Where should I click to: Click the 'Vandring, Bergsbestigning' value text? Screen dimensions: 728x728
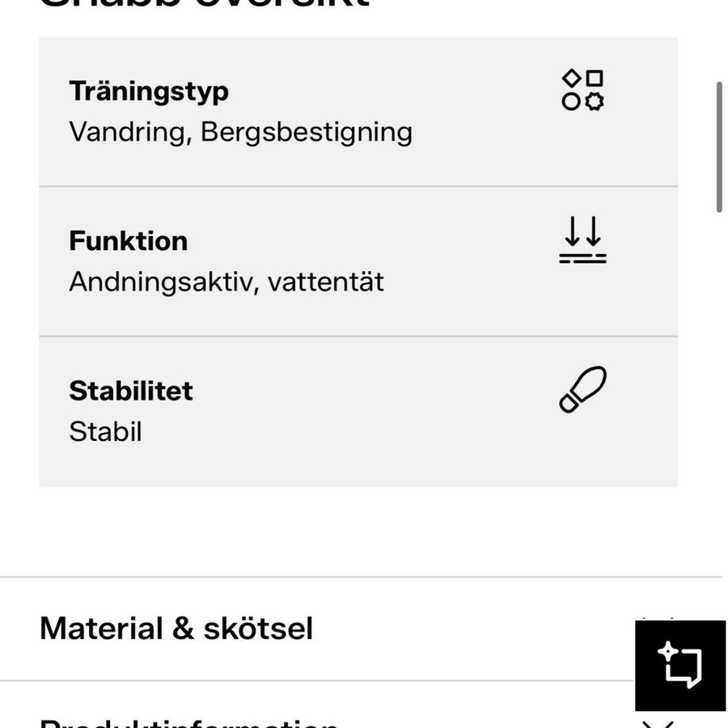240,132
